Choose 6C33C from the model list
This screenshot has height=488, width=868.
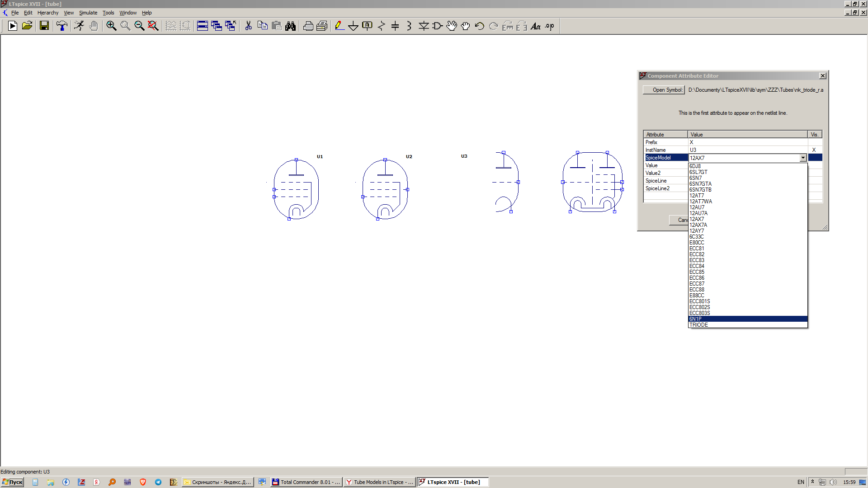click(748, 237)
